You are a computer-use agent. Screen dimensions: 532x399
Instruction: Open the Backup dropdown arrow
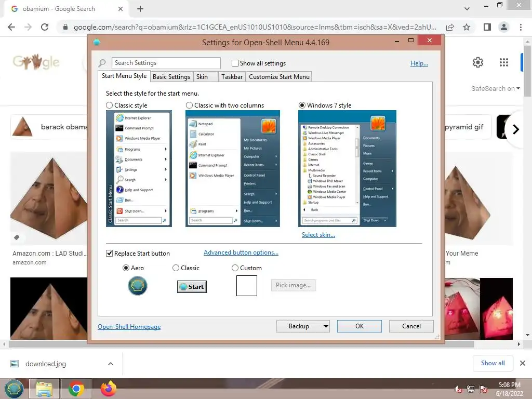pyautogui.click(x=326, y=326)
